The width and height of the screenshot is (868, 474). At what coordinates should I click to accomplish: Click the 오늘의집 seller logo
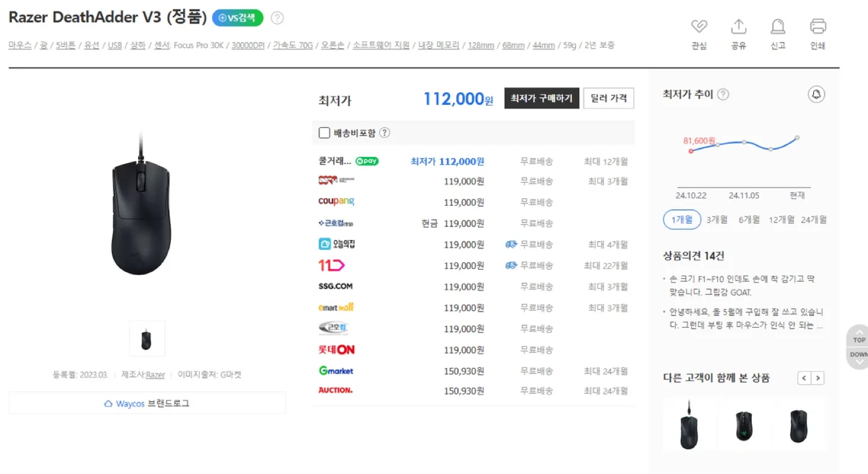point(336,244)
